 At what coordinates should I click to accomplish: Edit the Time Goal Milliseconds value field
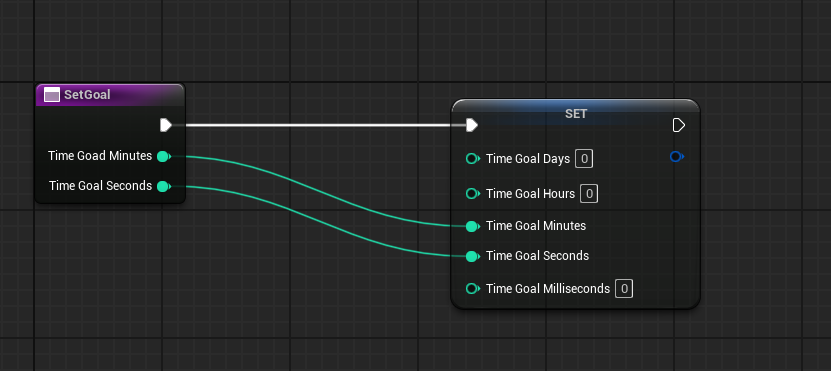coord(624,288)
